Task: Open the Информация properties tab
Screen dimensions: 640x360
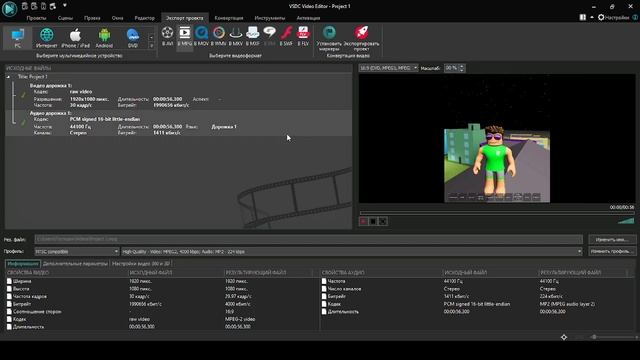Action: (23, 264)
